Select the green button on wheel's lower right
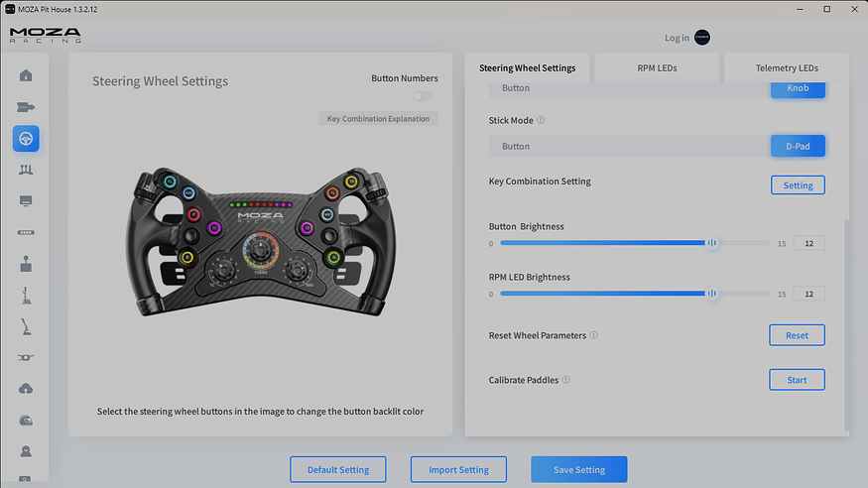Viewport: 868px width, 488px height. click(333, 257)
